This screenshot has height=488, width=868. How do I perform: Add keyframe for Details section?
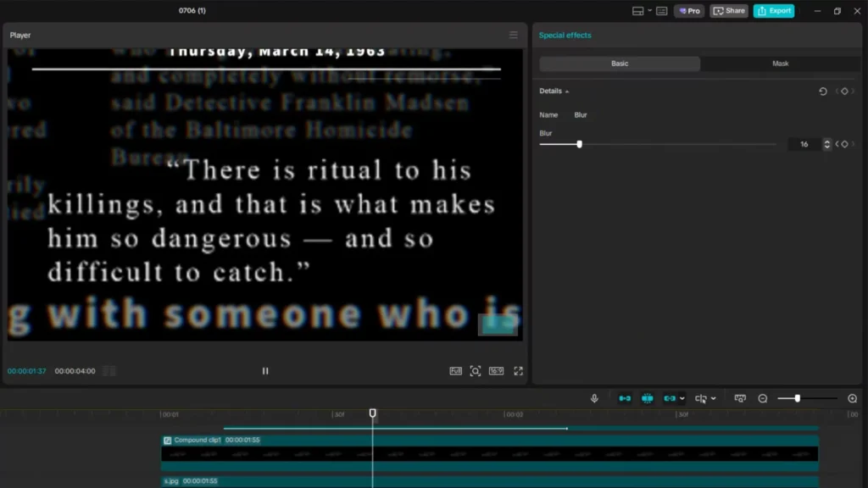coord(844,91)
